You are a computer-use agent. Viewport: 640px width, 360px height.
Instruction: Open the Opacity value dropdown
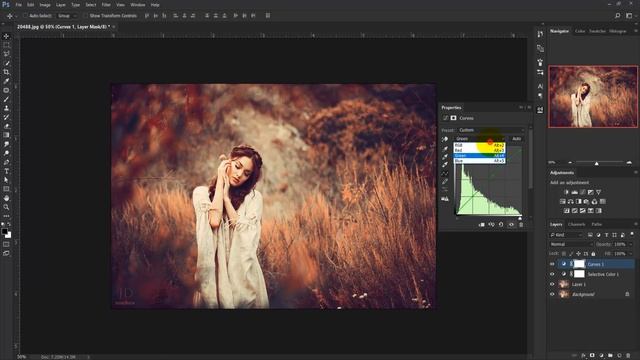point(631,244)
